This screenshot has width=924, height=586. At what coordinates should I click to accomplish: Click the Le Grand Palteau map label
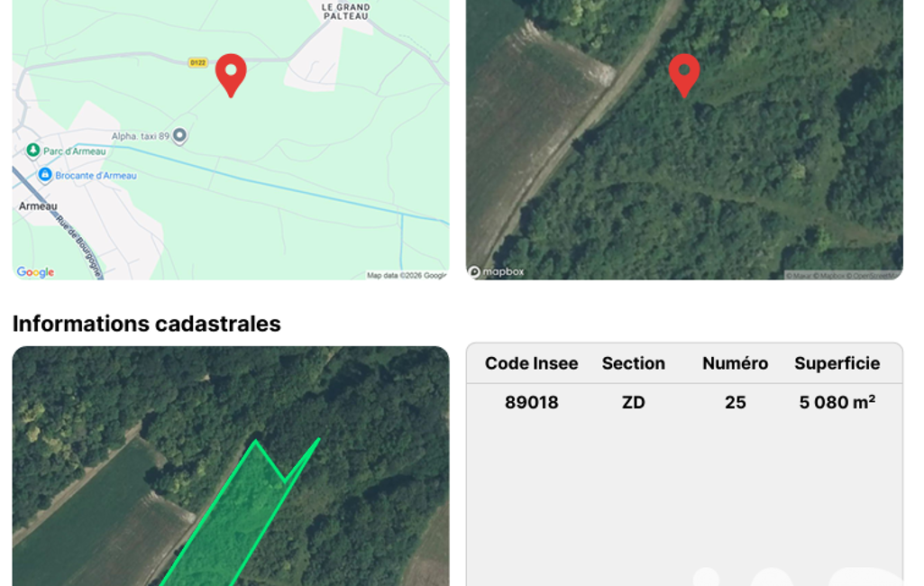point(345,10)
